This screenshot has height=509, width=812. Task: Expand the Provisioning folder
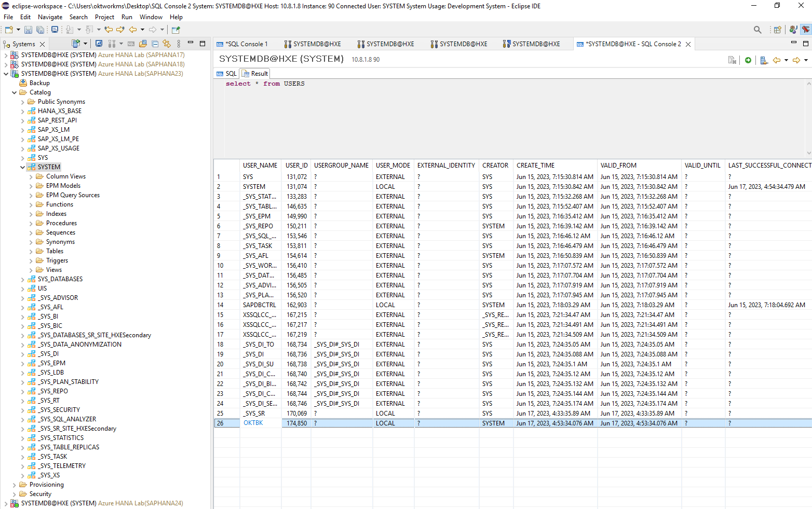[x=14, y=485]
